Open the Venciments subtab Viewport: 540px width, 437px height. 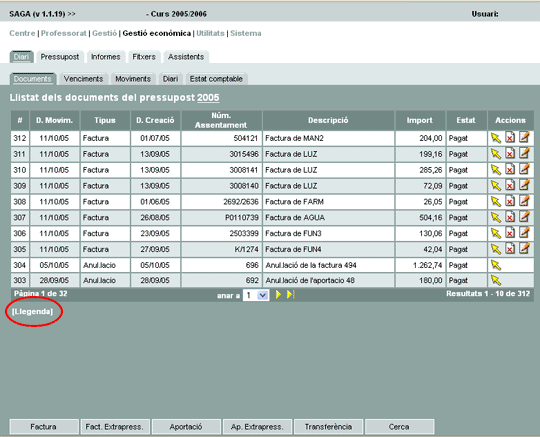83,79
